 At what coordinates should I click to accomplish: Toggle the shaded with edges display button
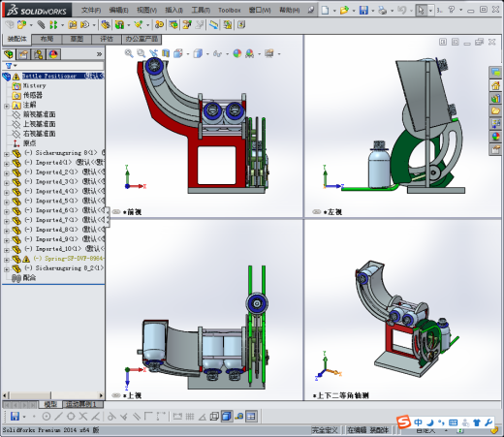(227, 417)
